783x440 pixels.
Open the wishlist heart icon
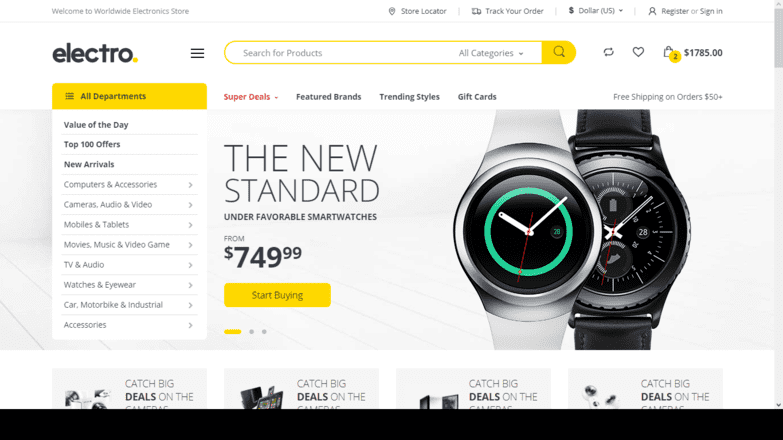(638, 52)
